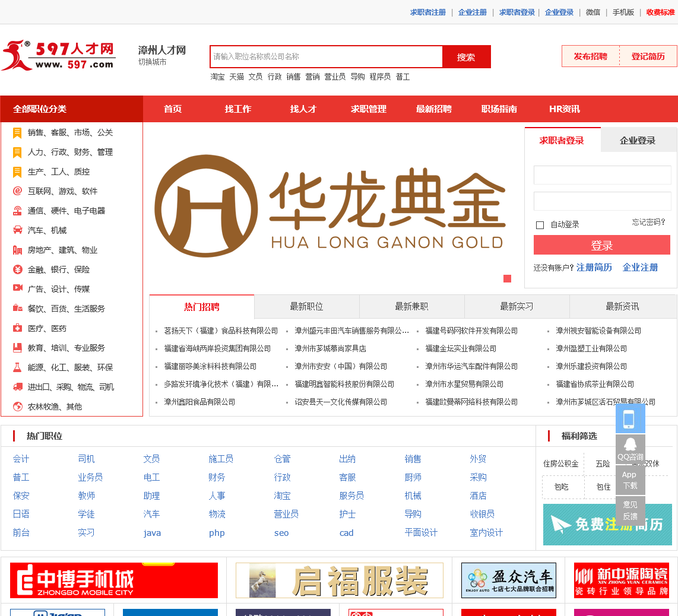This screenshot has height=616, width=678.
Task: Click the 餐饮、百货 category shop icon
Action: 17,309
